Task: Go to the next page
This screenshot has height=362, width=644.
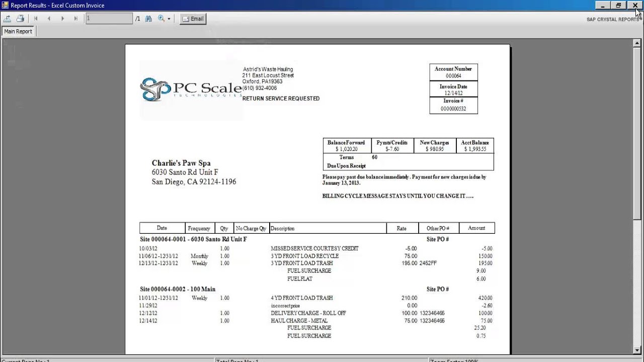Action: (62, 19)
